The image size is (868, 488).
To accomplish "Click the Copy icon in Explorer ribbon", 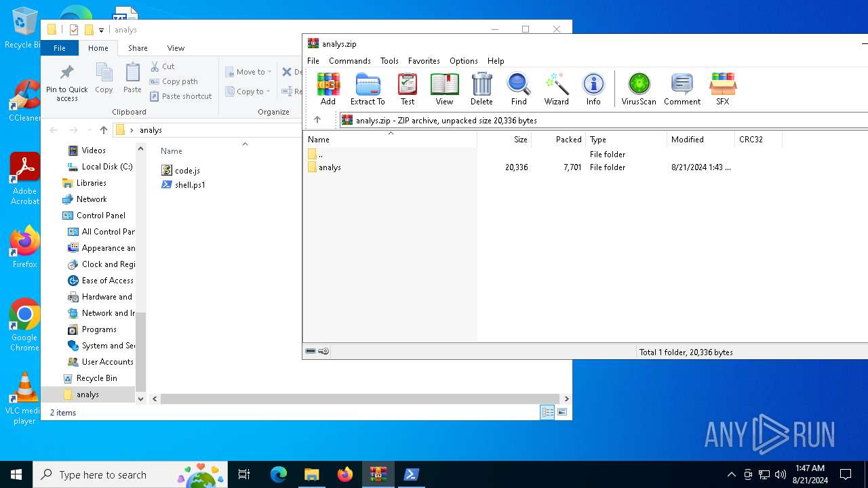I will [104, 79].
